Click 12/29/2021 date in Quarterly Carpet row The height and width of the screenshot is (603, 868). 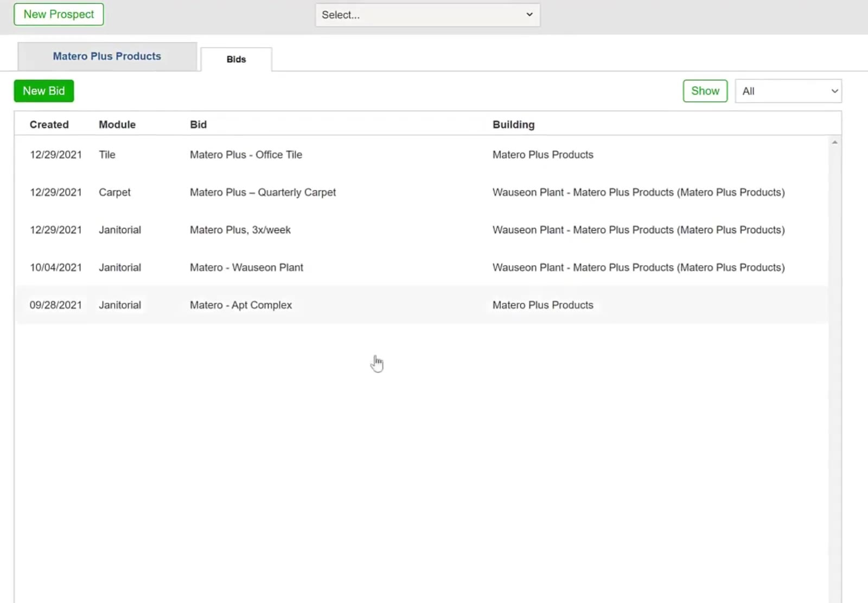pyautogui.click(x=56, y=193)
